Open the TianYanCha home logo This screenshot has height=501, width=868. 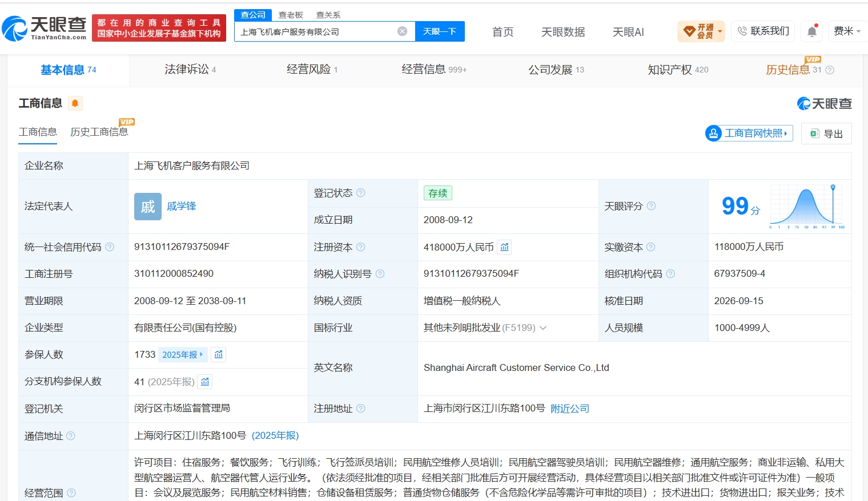pos(45,28)
